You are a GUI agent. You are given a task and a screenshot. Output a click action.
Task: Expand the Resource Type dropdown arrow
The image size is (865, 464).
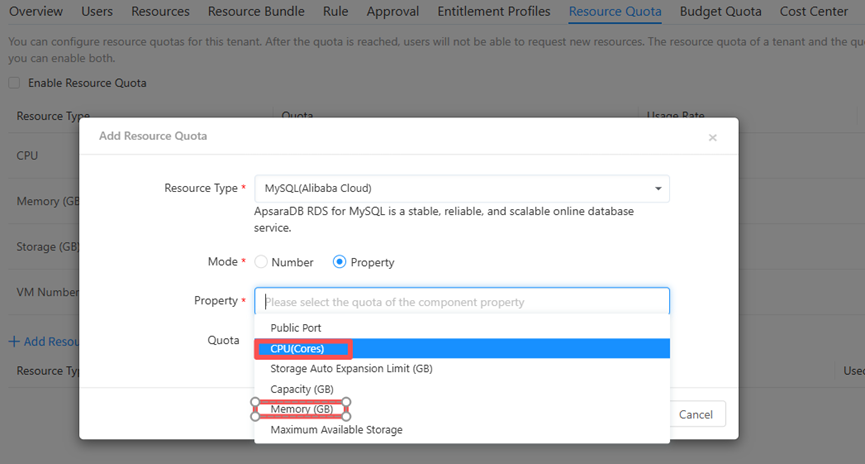658,189
